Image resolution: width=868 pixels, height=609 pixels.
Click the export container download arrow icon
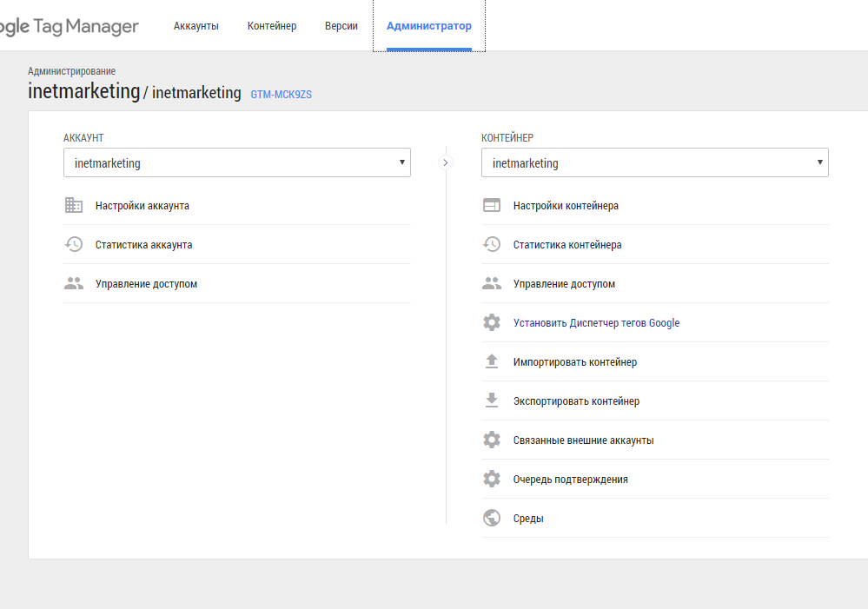click(492, 400)
